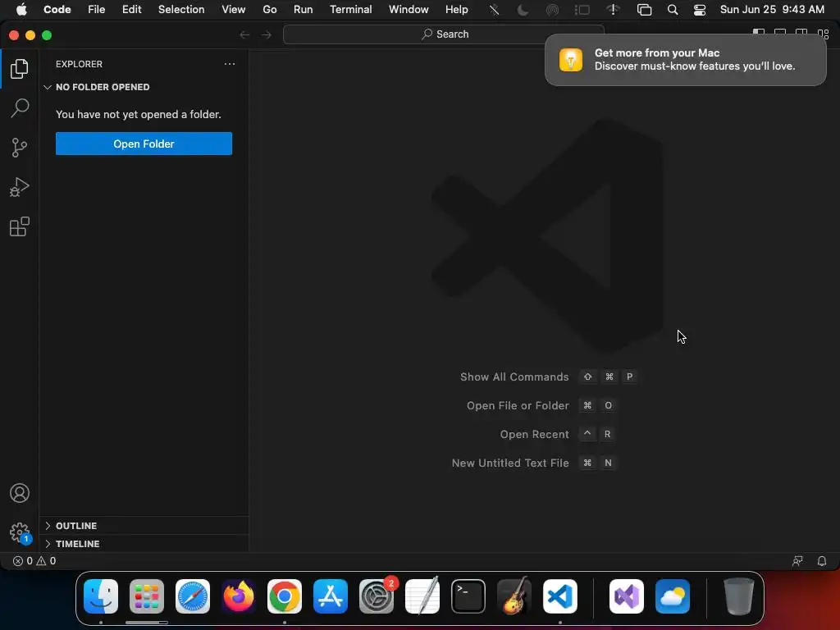Open the Edit menu
The width and height of the screenshot is (840, 630).
132,9
